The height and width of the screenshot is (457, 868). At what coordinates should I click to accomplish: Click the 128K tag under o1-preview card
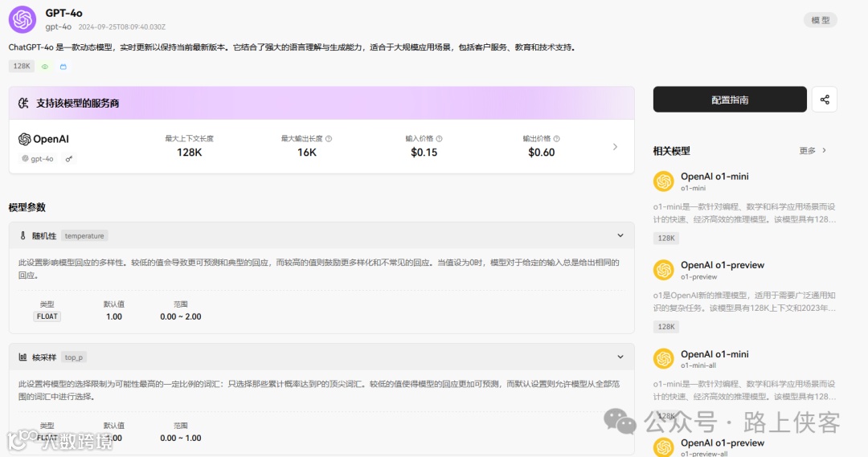click(666, 326)
